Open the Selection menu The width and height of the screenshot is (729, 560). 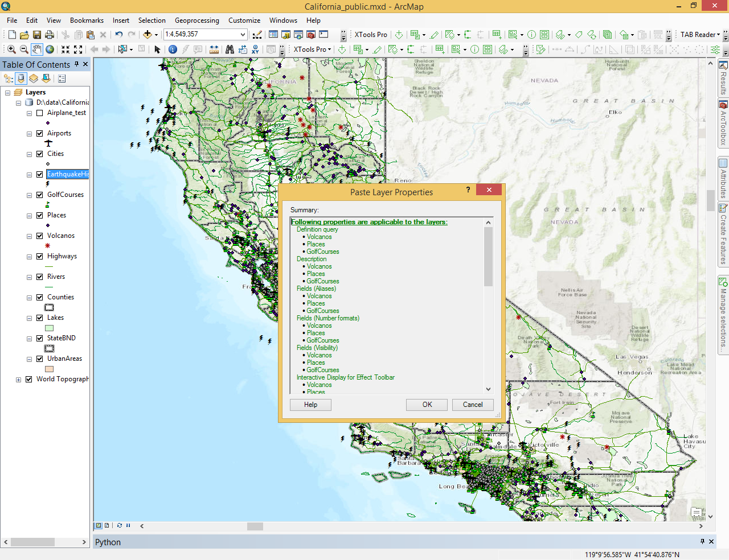click(x=151, y=20)
